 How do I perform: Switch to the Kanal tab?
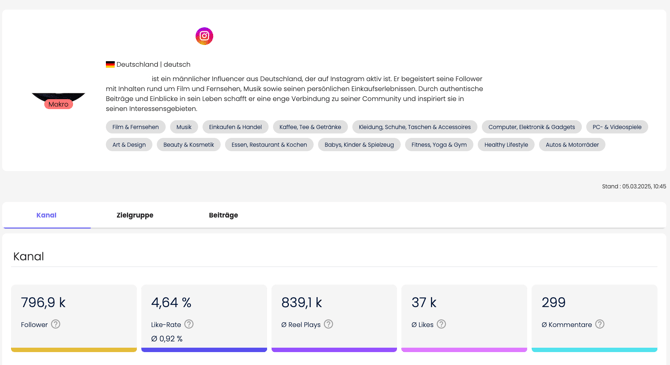(x=46, y=215)
